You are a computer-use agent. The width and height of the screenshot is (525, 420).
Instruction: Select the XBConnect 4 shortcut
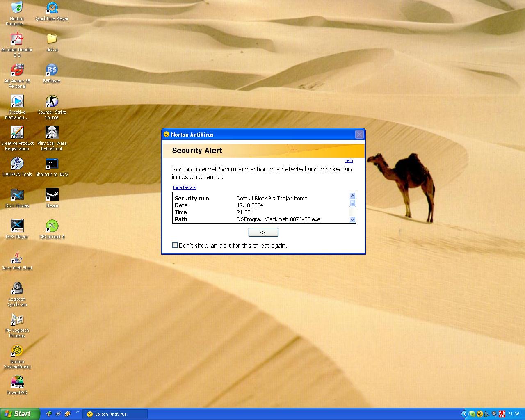coord(52,229)
